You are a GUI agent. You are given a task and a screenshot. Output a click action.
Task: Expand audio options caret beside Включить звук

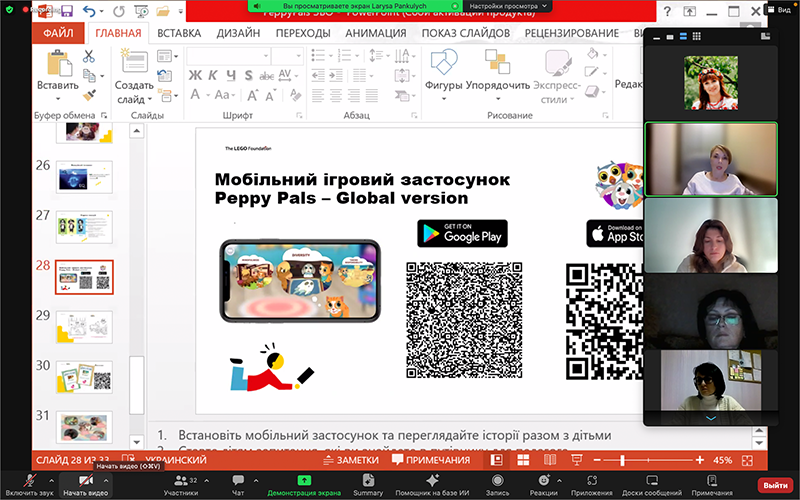[x=51, y=480]
